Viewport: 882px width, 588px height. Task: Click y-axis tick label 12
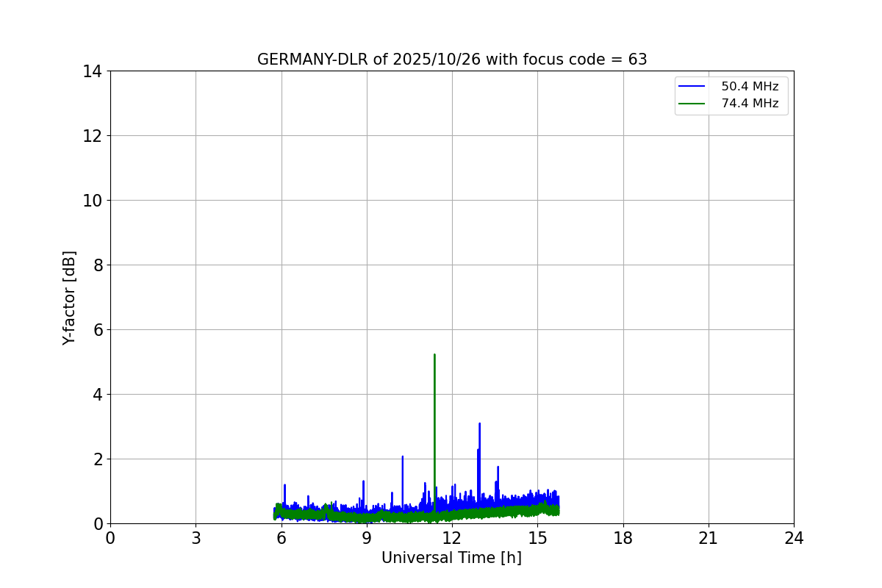tap(93, 136)
